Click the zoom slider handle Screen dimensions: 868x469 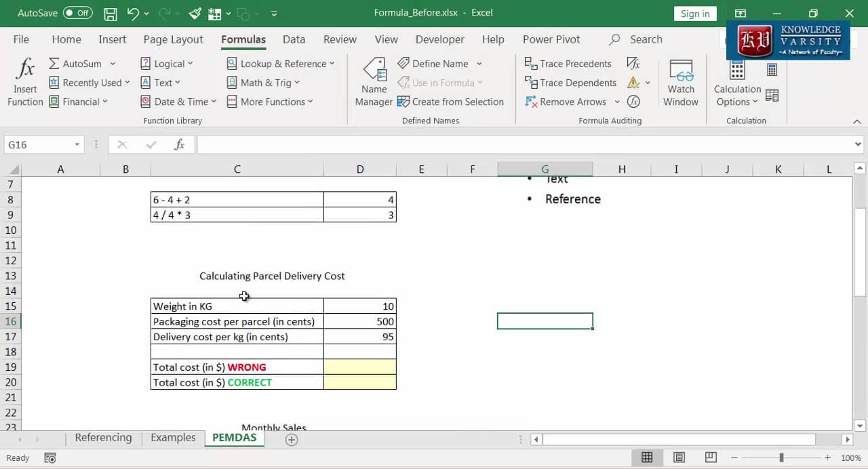[781, 458]
